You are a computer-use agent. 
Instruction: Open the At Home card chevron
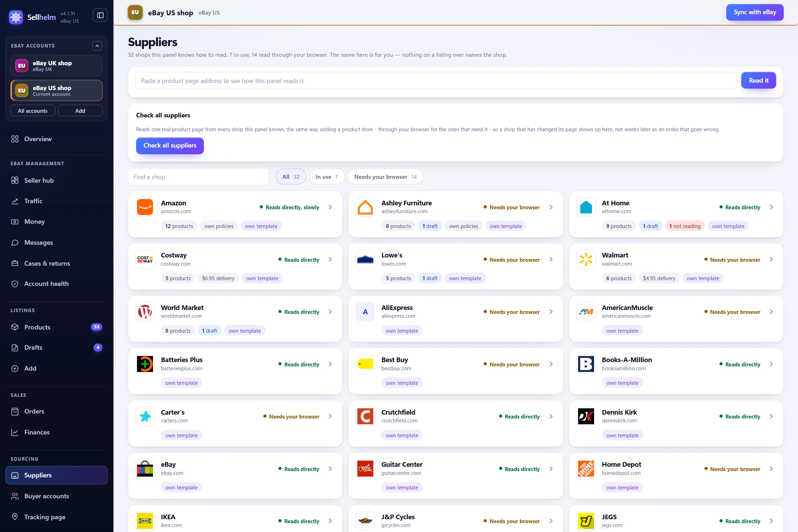coord(771,207)
